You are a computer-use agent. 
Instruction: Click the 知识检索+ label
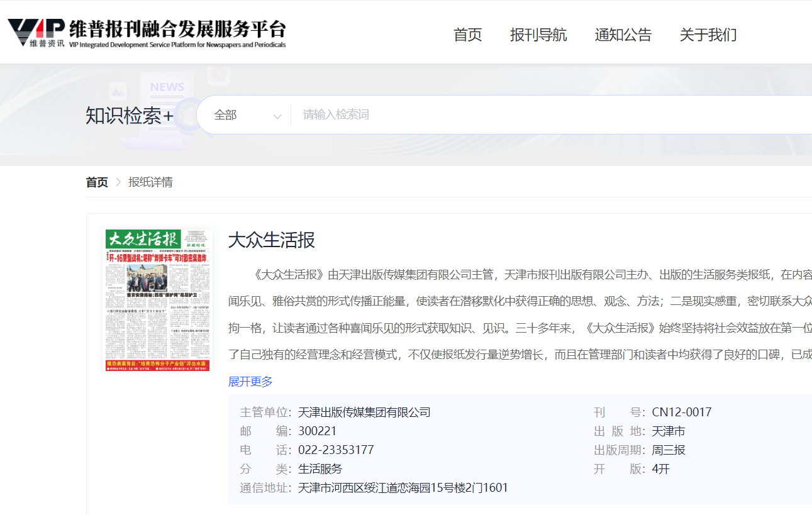130,116
